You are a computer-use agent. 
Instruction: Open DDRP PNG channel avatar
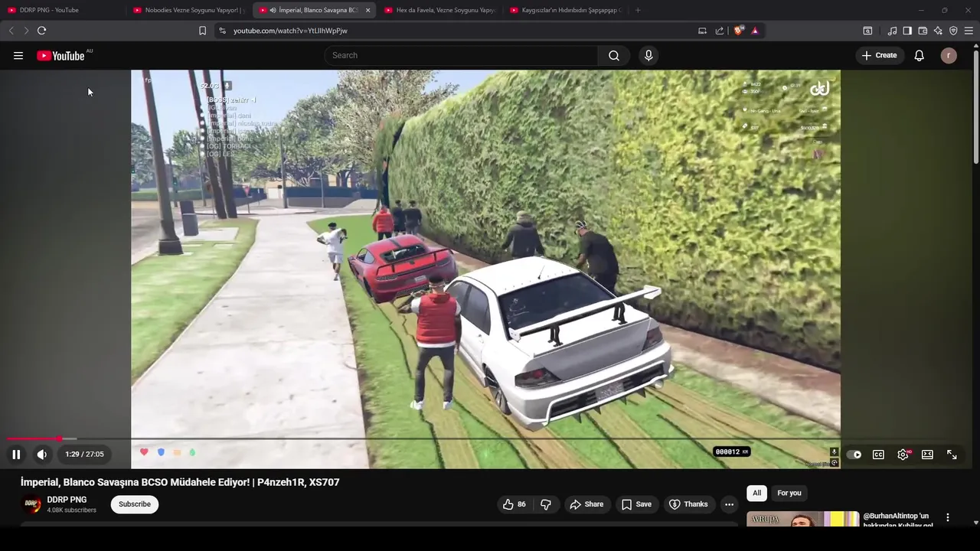(x=31, y=504)
